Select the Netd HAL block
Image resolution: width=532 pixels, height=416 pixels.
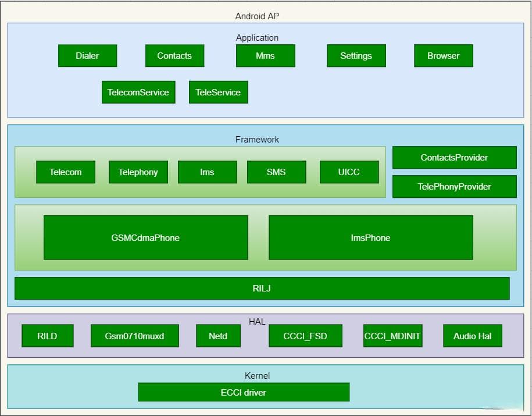(218, 336)
